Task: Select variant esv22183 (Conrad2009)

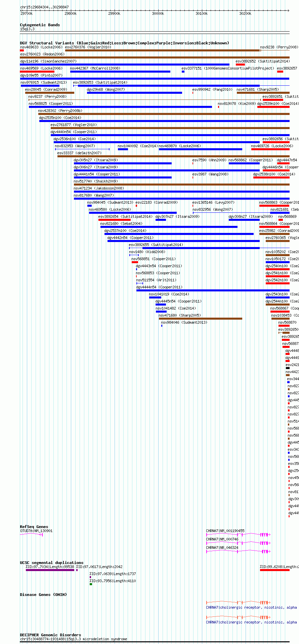Action: click(157, 203)
